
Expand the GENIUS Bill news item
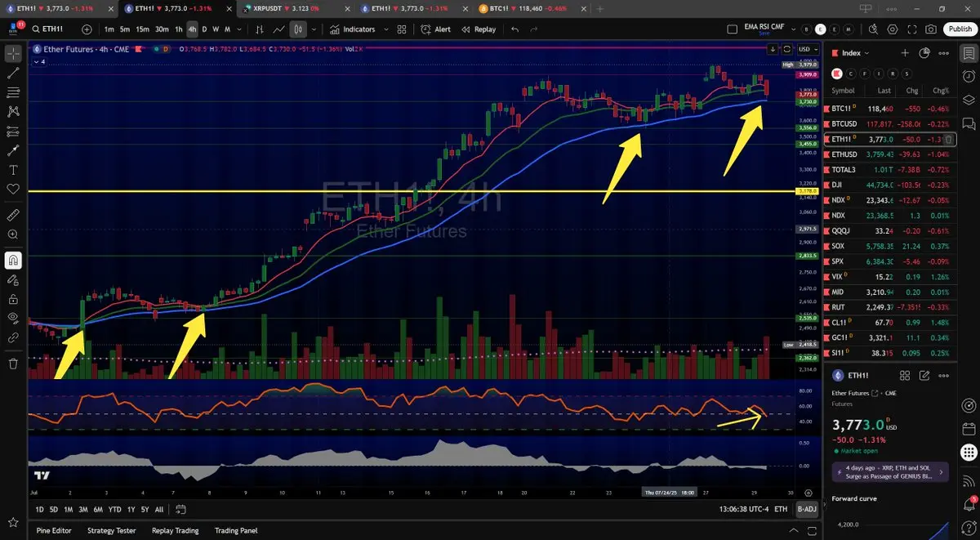click(x=891, y=471)
